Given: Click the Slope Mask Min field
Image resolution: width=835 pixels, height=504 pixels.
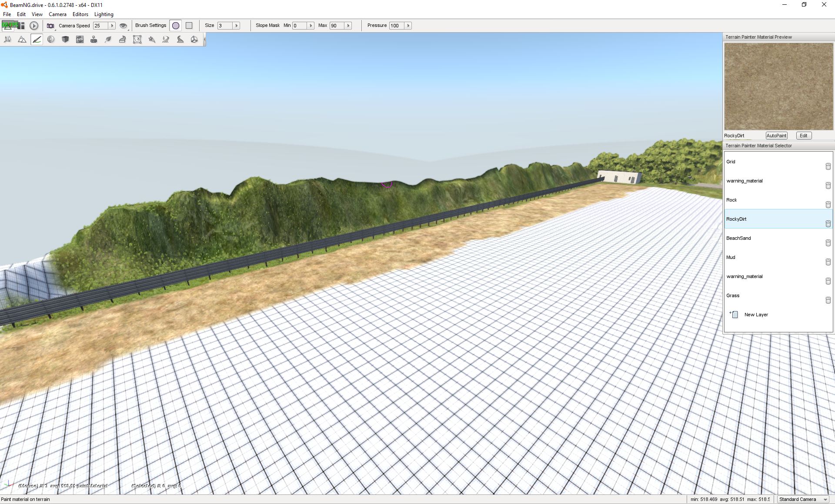Looking at the screenshot, I should click(300, 26).
